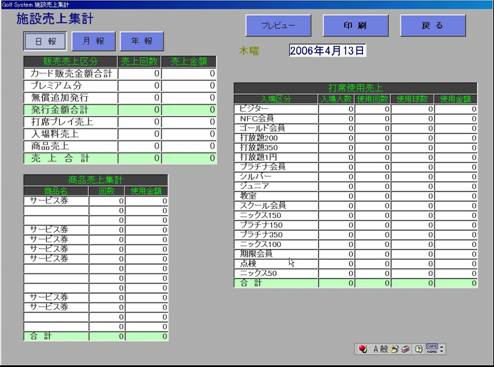Toggle the CAPS/KANA lock indicator

click(x=432, y=349)
